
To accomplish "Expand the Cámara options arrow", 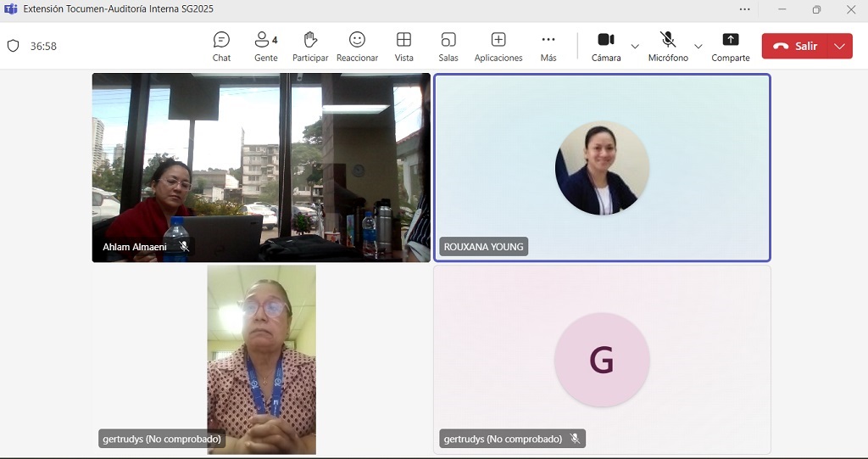I will [x=635, y=46].
